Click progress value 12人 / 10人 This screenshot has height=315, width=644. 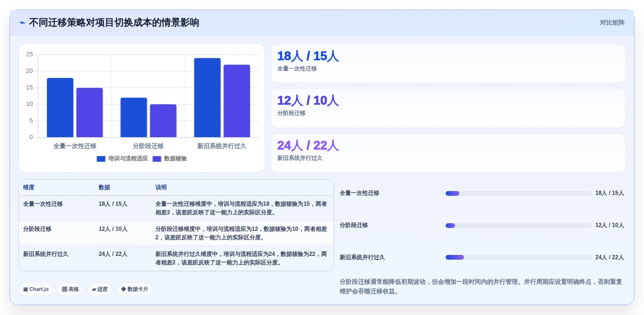(610, 225)
